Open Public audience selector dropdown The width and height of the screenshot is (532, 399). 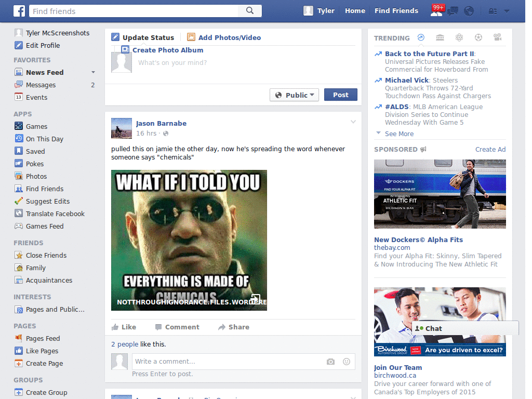point(294,95)
